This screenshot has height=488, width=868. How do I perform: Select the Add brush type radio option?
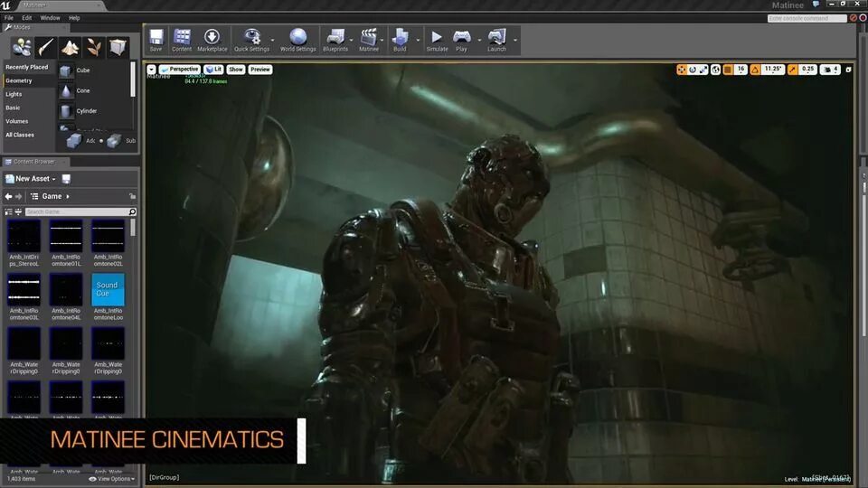coord(81,141)
